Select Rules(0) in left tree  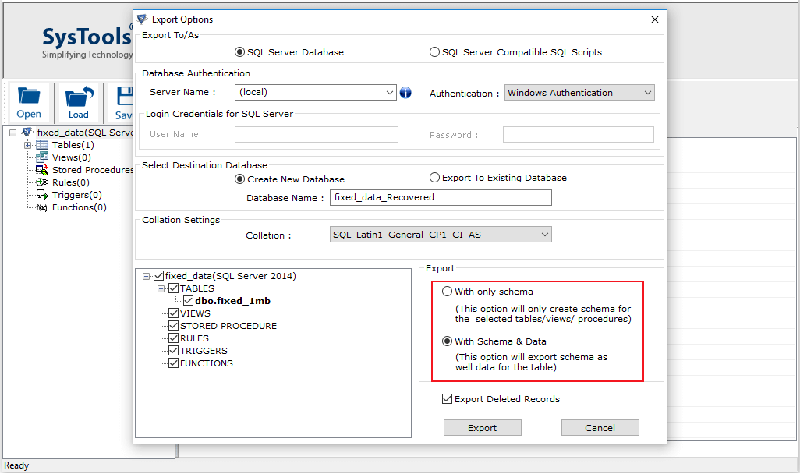[71, 182]
